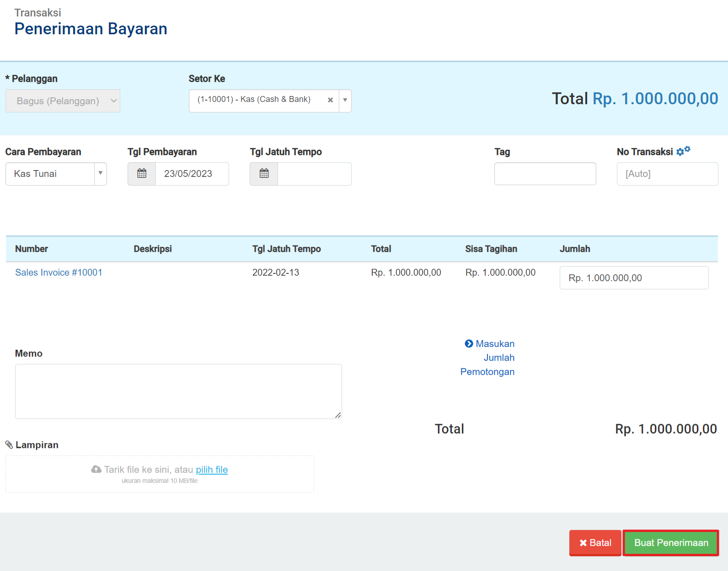Click the transaction number settings gear icon
The width and height of the screenshot is (728, 571).
pos(683,151)
